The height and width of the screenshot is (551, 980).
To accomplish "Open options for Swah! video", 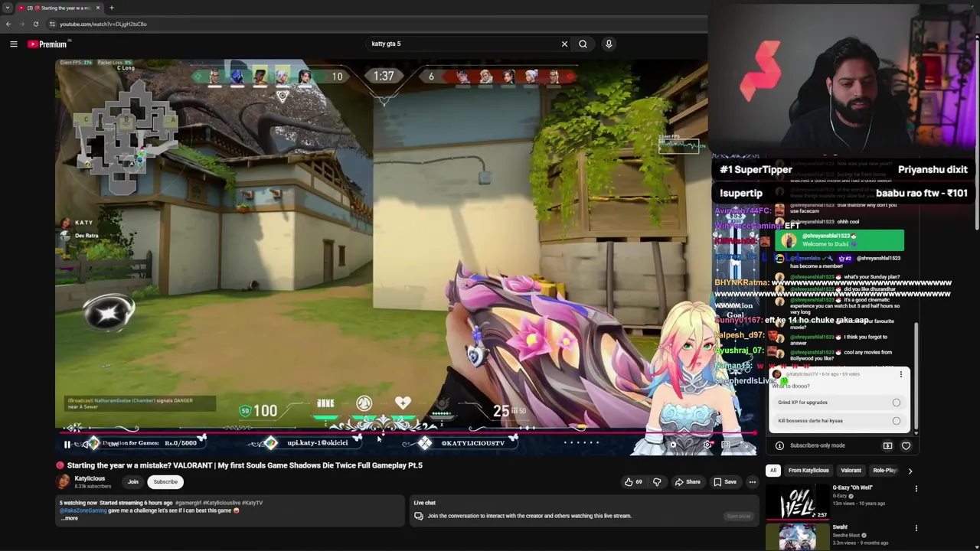I will click(916, 528).
